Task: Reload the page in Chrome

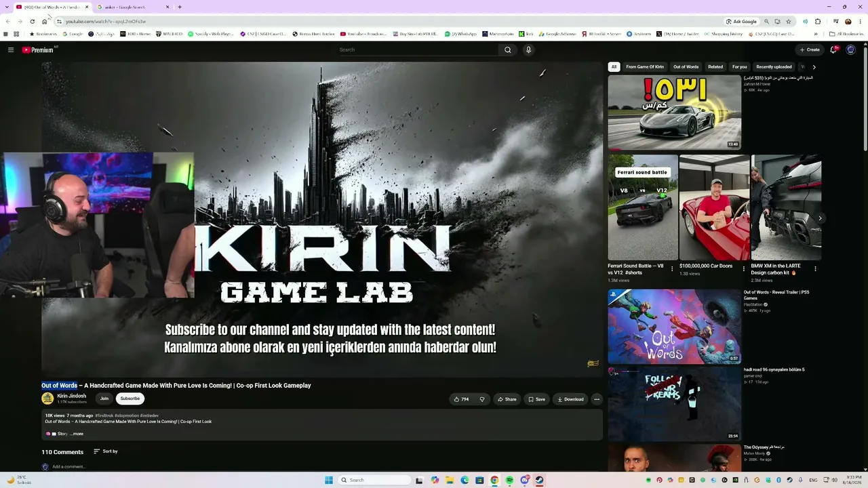Action: (32, 21)
